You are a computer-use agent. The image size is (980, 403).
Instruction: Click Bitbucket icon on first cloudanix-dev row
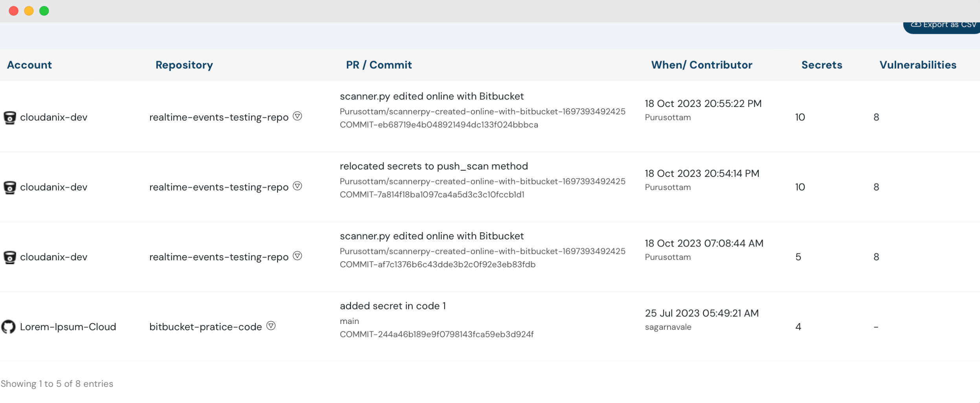coord(10,117)
